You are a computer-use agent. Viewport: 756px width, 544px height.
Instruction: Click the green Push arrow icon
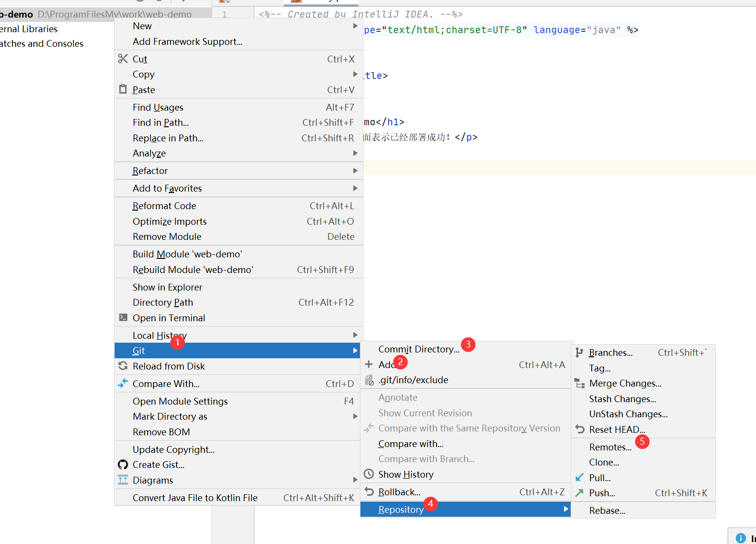point(579,492)
